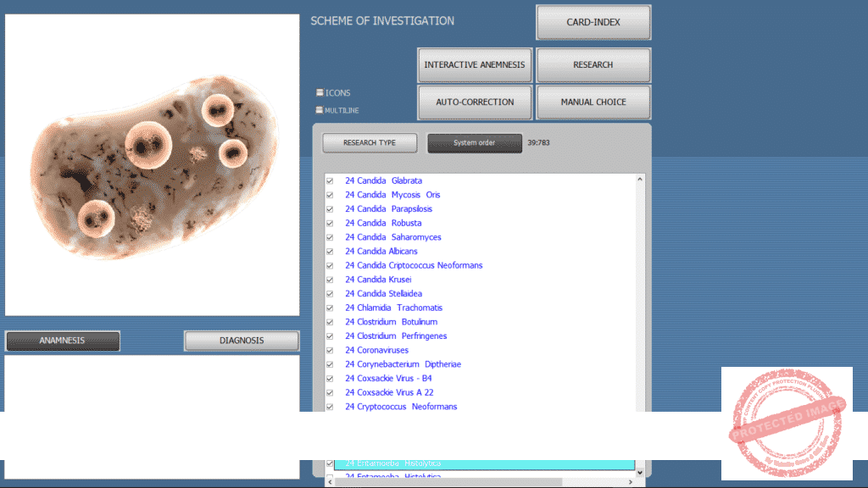Click the scrollbar up arrow of the list
The width and height of the screenshot is (868, 488).
pyautogui.click(x=640, y=180)
